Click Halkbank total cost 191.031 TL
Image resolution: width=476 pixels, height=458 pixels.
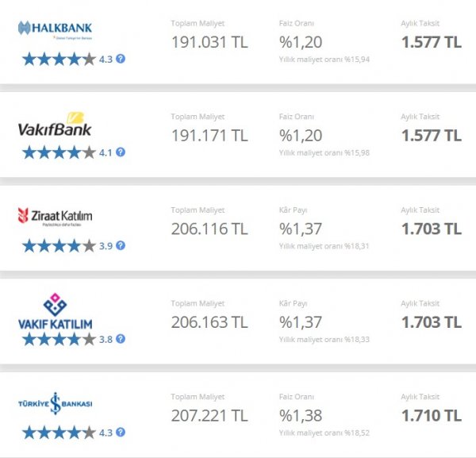[209, 42]
